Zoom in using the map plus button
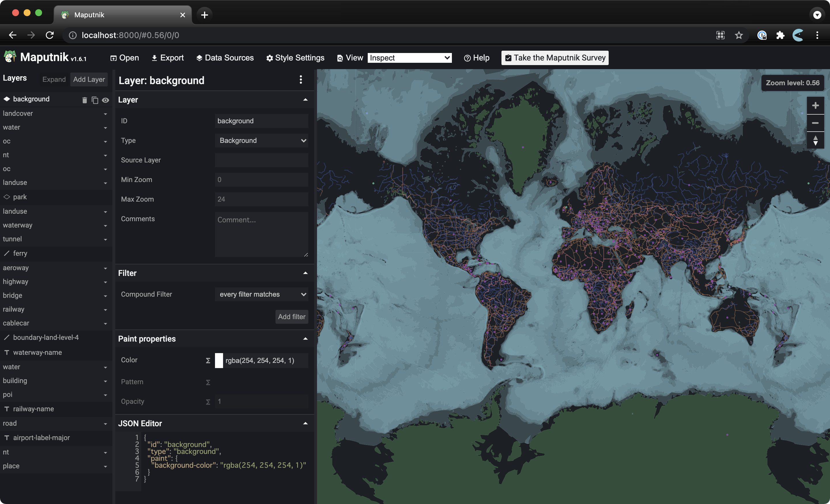The image size is (830, 504). [x=816, y=105]
